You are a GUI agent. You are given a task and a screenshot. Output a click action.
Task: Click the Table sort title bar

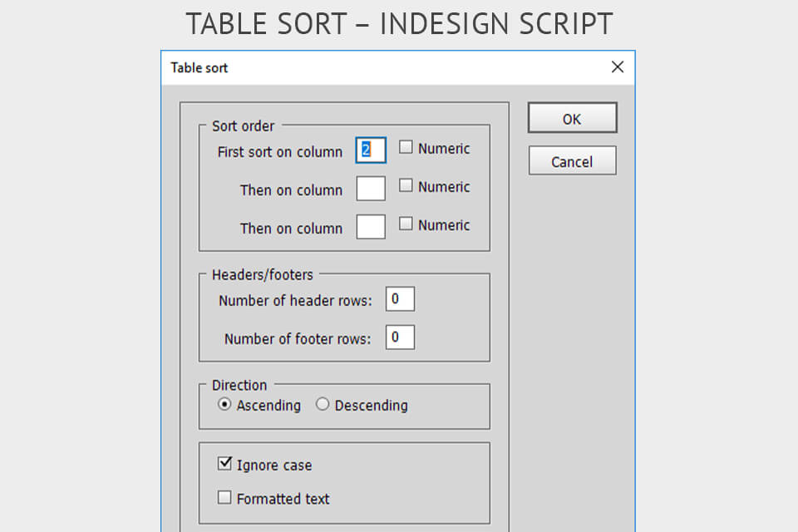pyautogui.click(x=332, y=67)
